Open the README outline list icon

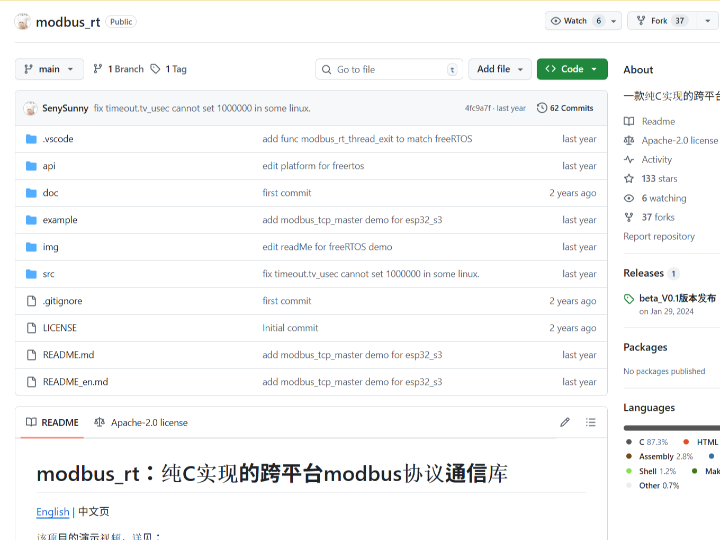(x=591, y=423)
